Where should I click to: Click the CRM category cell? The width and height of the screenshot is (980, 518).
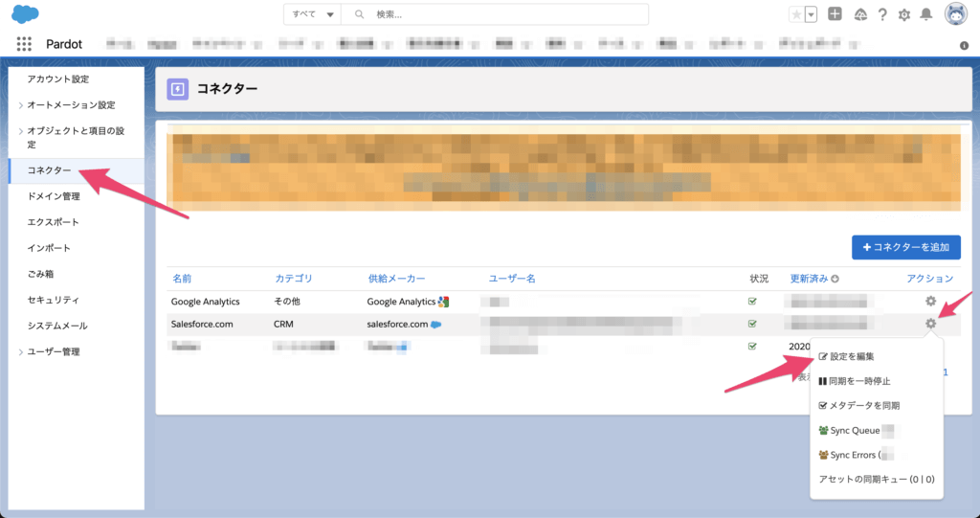coord(283,324)
